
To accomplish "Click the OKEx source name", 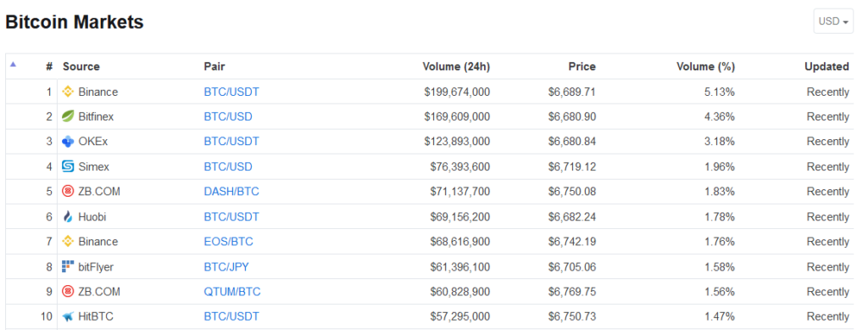I will click(93, 142).
